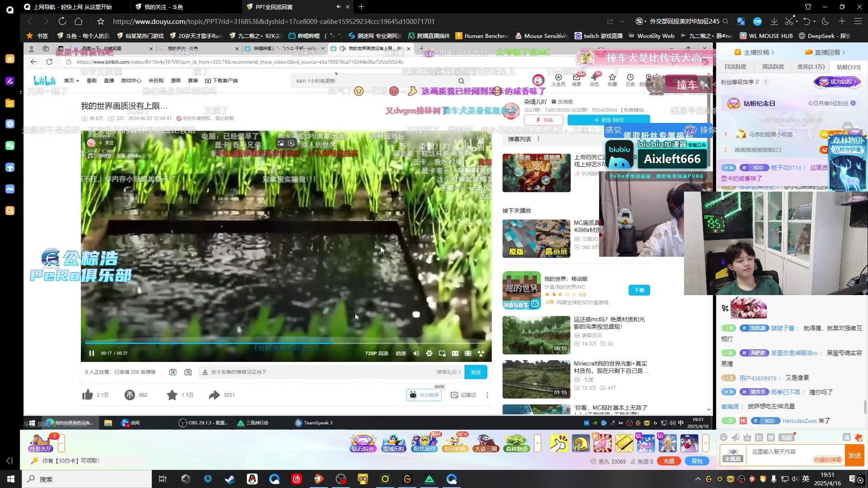Favorite the video with star icon
Viewport: 868px width, 488px height.
[x=172, y=395]
